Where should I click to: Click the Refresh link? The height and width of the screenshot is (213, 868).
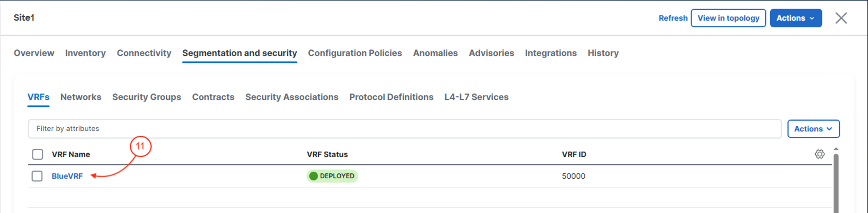(673, 18)
